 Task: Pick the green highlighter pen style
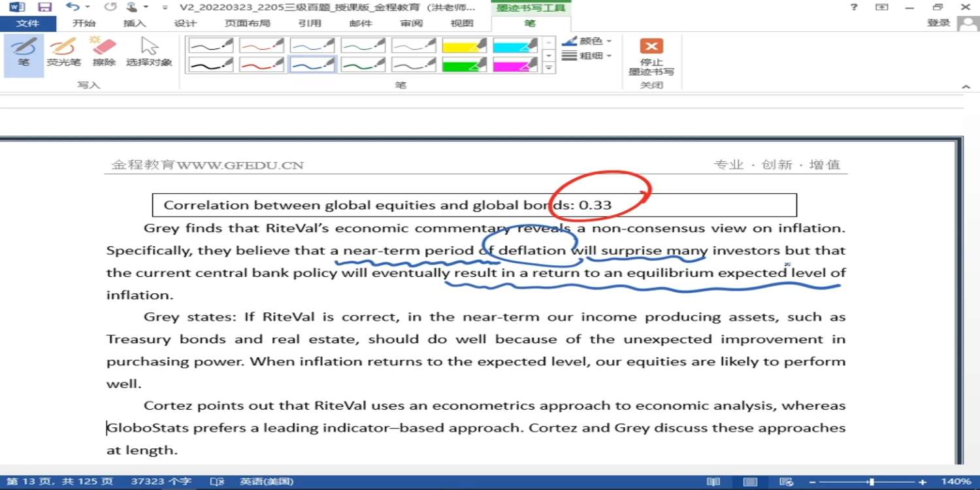coord(465,65)
